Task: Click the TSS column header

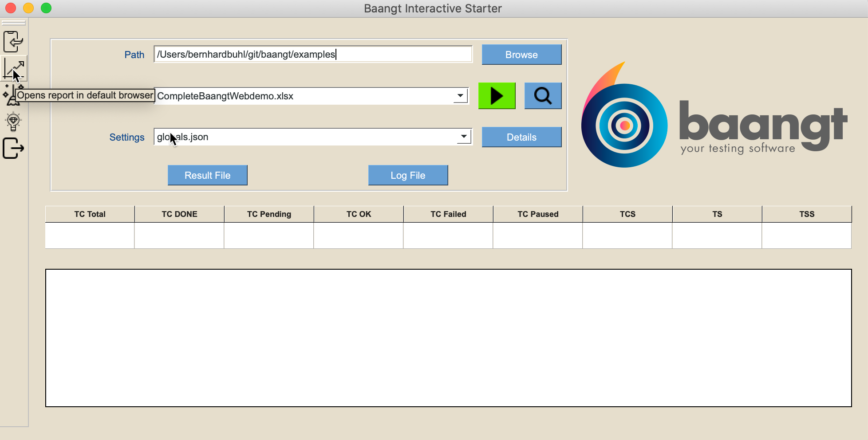Action: point(807,214)
